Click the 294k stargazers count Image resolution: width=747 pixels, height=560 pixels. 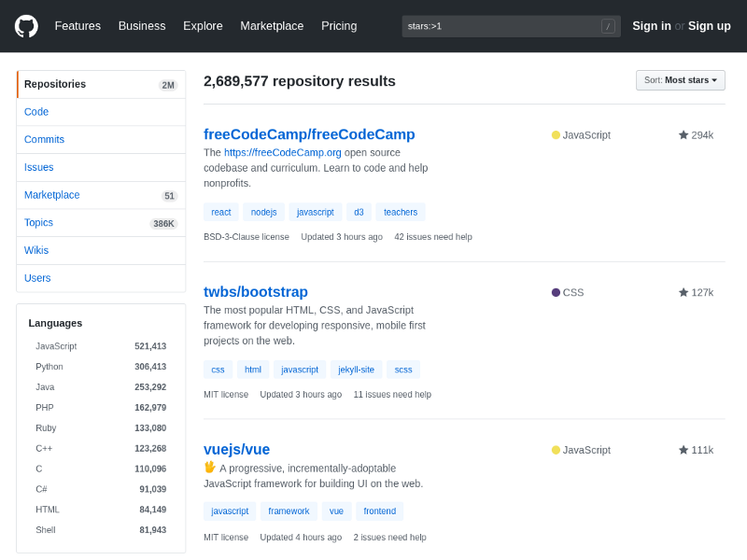tap(702, 135)
